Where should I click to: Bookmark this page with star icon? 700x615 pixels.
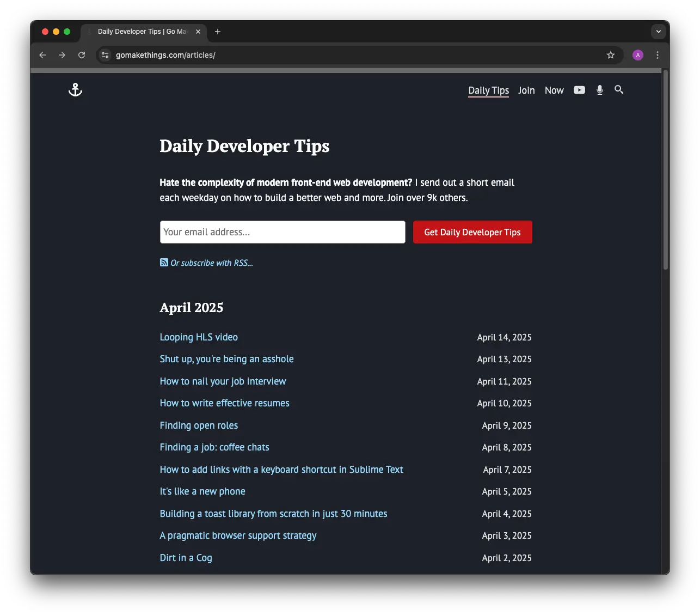click(611, 55)
